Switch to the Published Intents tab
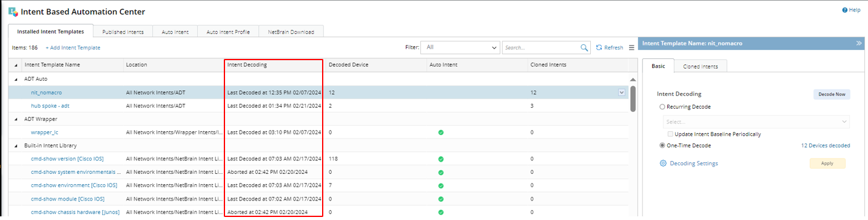This screenshot has width=868, height=220. 123,32
